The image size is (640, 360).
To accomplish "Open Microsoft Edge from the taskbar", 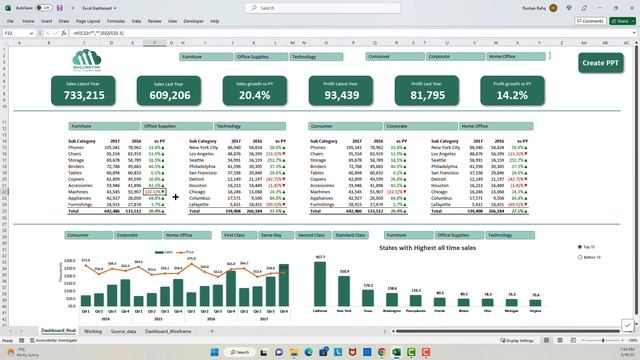I will pyautogui.click(x=309, y=352).
